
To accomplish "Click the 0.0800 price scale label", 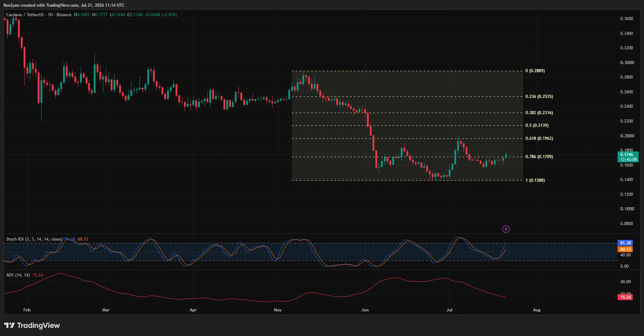I will click(x=626, y=224).
